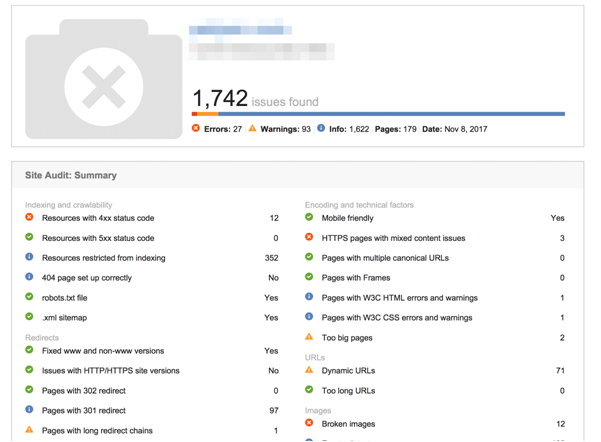Click the red error icon beside Errors: 27

[196, 128]
